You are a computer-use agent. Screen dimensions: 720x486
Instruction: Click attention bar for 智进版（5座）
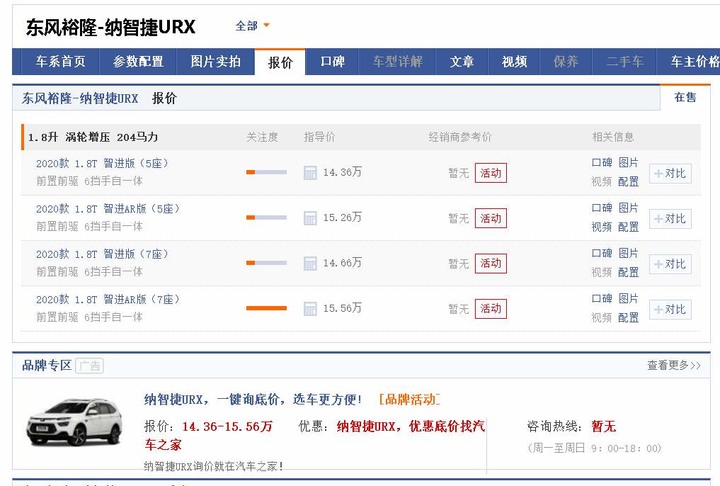coord(266,172)
